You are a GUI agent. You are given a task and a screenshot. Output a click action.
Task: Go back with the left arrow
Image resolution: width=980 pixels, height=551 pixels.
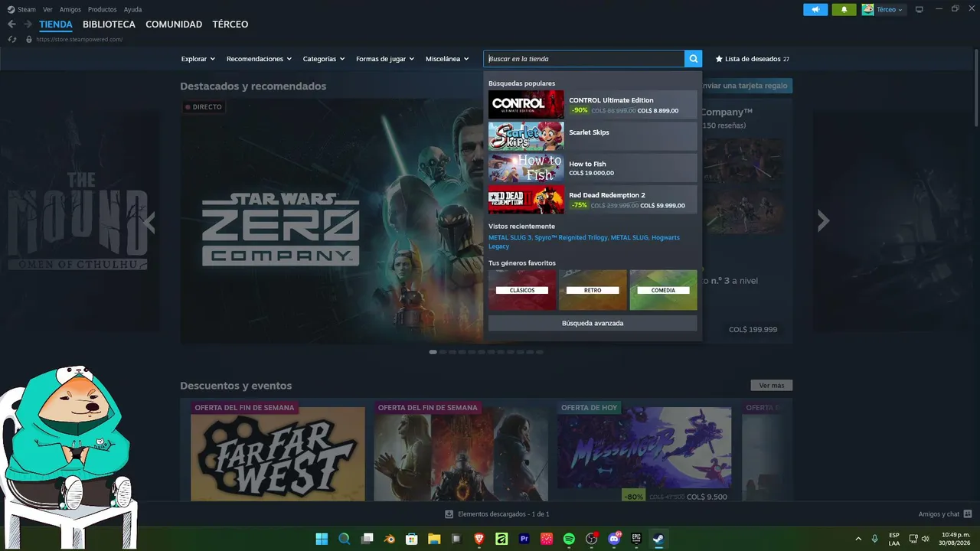pos(11,24)
